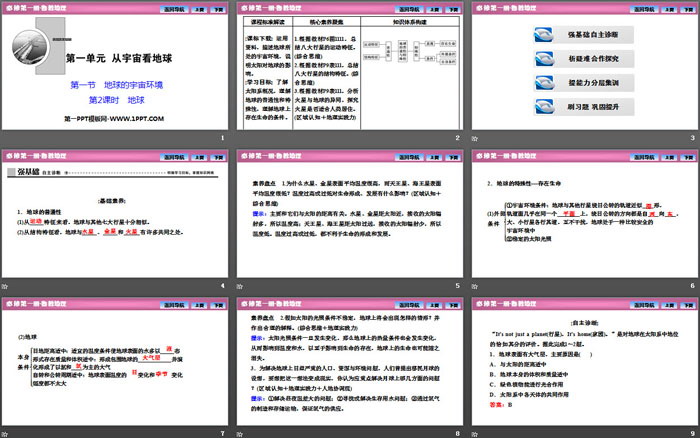Click 返回导航 button in slide 3 header

point(645,9)
